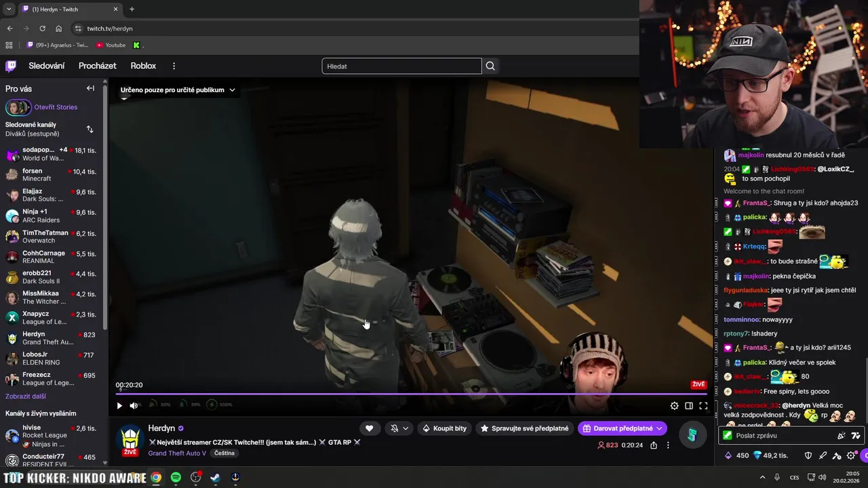The width and height of the screenshot is (868, 488).
Task: Toggle theatre mode in player
Action: (689, 406)
